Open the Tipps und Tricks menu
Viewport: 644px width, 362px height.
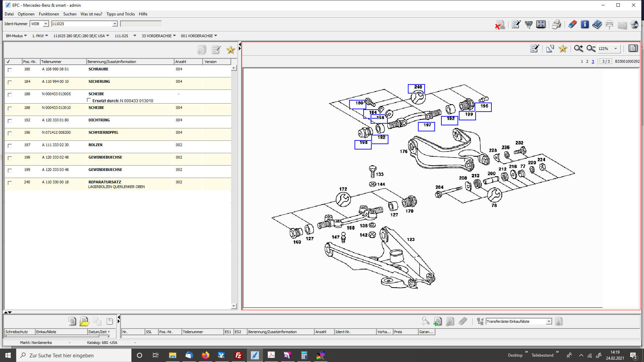pyautogui.click(x=120, y=14)
